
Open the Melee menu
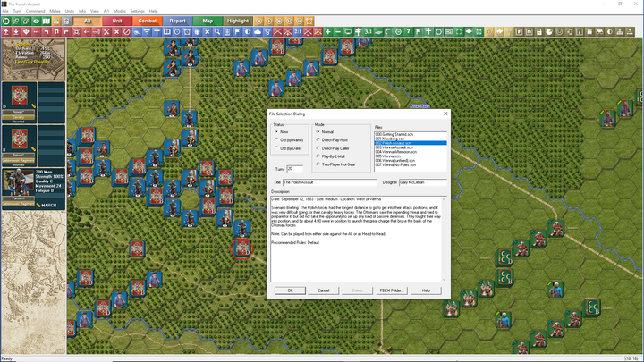55,11
